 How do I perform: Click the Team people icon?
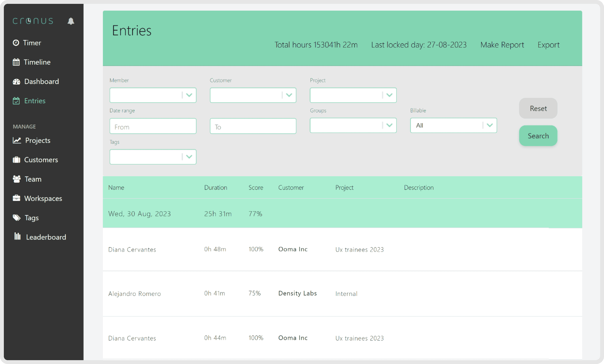(16, 179)
